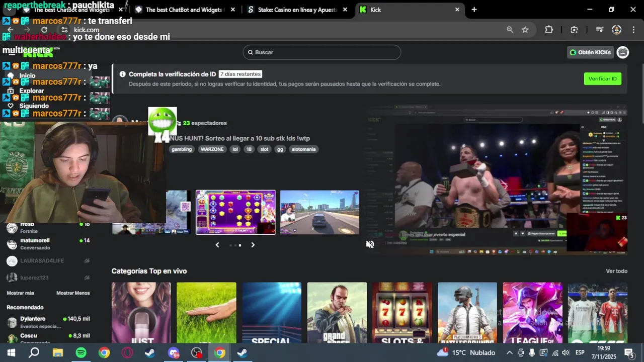Open the Windows notification center
This screenshot has width=644, height=362.
pyautogui.click(x=629, y=353)
